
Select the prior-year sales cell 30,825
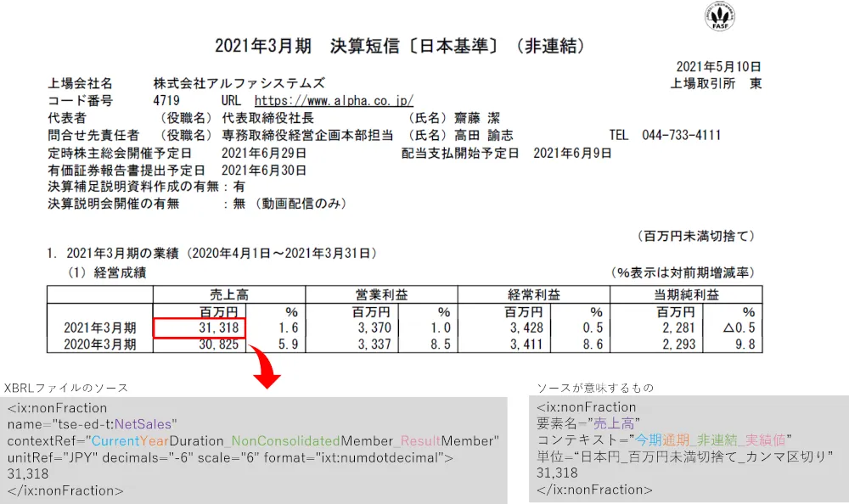[x=219, y=344]
